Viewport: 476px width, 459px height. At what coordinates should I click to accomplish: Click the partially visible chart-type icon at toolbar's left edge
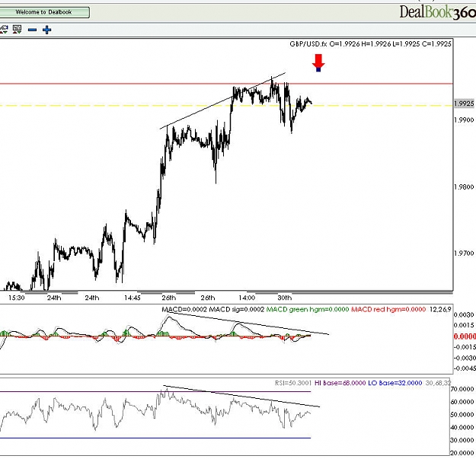click(x=4, y=30)
